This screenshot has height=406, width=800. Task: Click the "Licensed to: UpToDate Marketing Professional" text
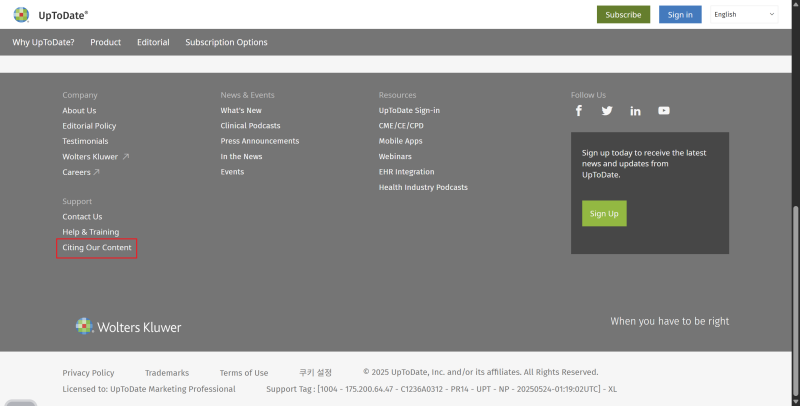pyautogui.click(x=149, y=389)
